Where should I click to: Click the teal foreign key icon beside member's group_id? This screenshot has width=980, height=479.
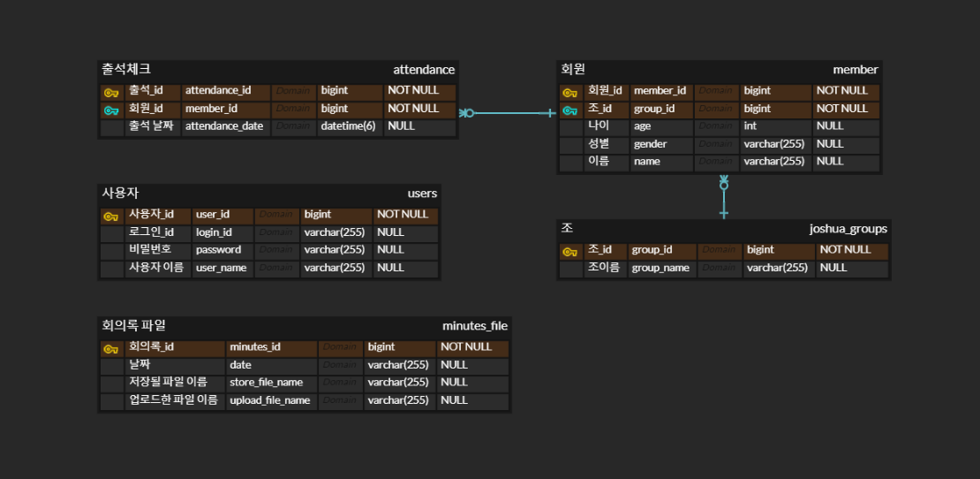(x=569, y=110)
